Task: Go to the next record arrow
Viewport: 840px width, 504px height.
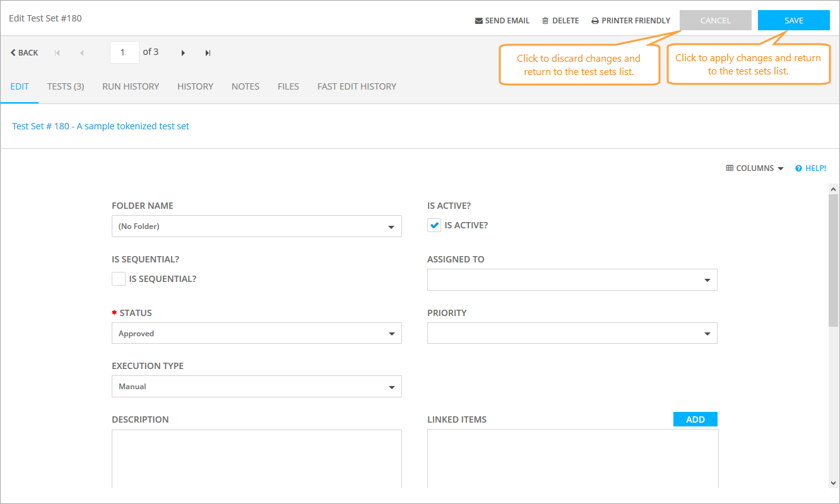Action: click(183, 53)
